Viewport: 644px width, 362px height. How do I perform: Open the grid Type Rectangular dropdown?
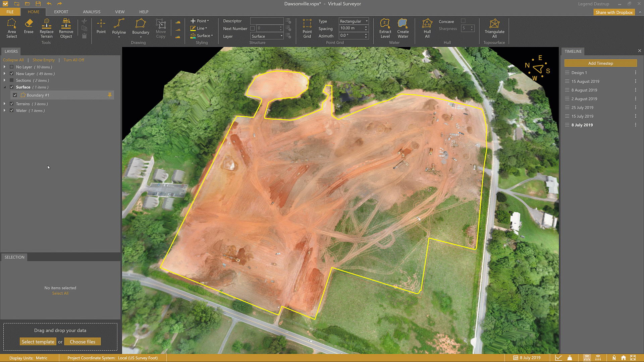pyautogui.click(x=354, y=21)
